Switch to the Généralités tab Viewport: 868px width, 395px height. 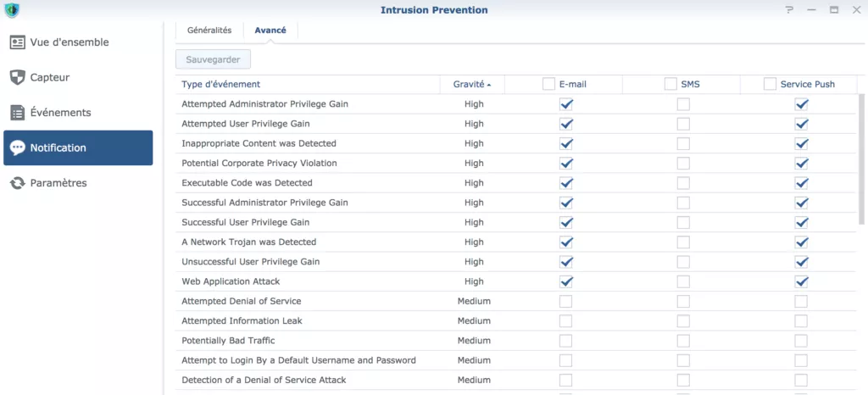209,31
